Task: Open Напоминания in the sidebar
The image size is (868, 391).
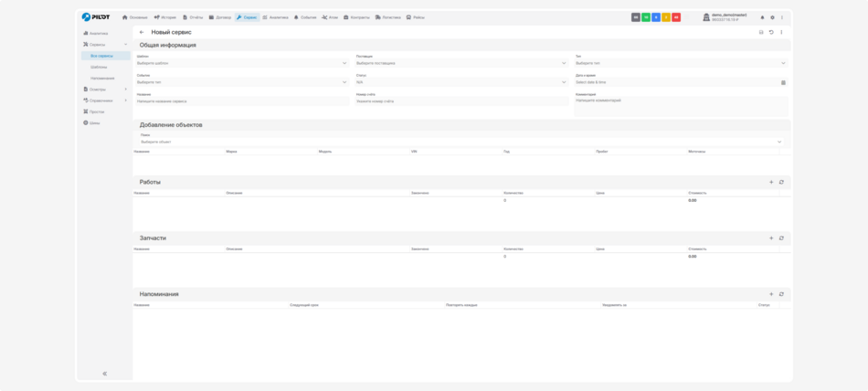Action: [102, 78]
